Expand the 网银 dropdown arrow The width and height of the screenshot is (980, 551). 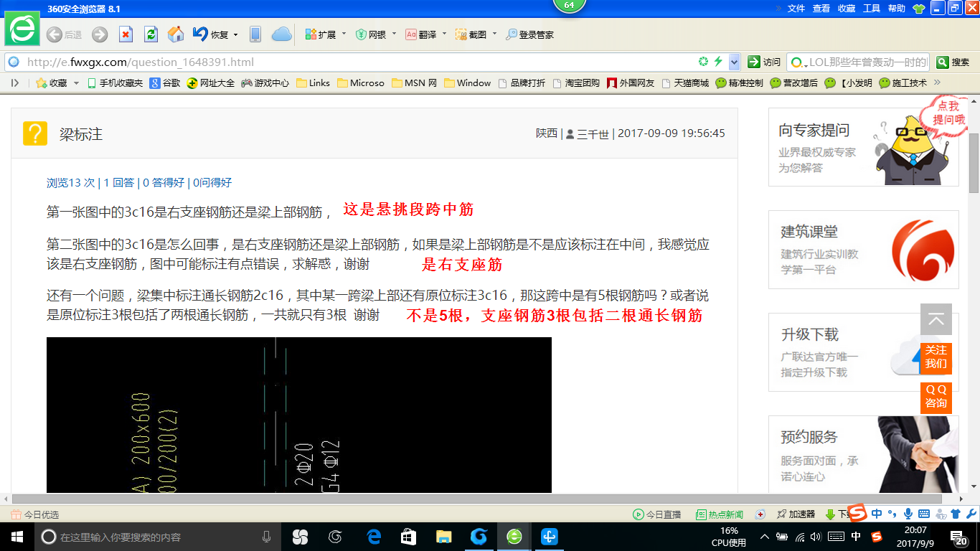pos(394,34)
